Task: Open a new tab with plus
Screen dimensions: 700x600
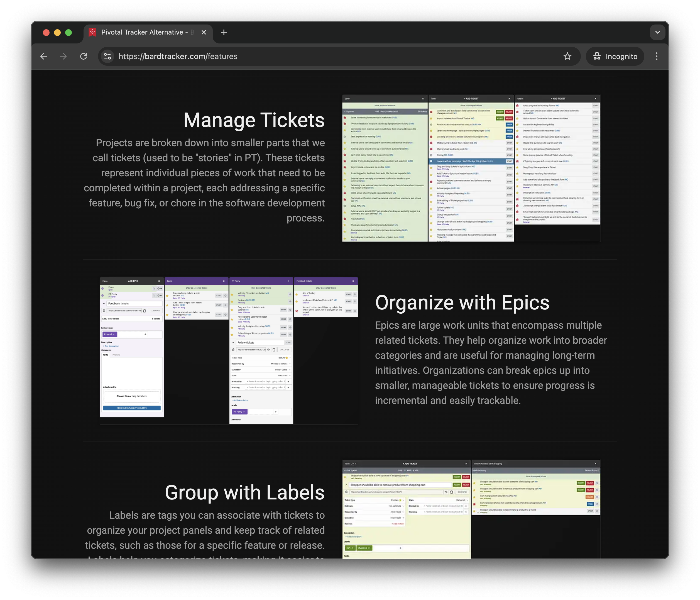Action: [224, 32]
